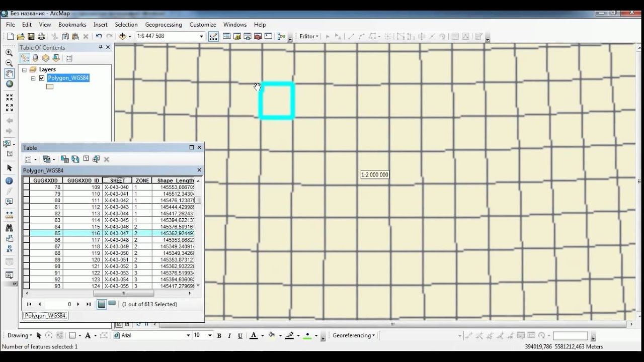
Task: Choose the Select Elements arrow tool
Action: [9, 168]
